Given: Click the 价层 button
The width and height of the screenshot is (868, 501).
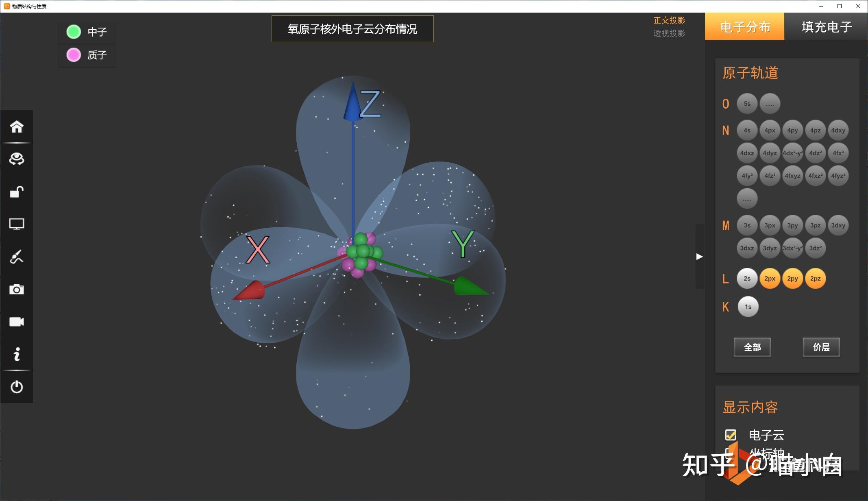Looking at the screenshot, I should pyautogui.click(x=821, y=347).
